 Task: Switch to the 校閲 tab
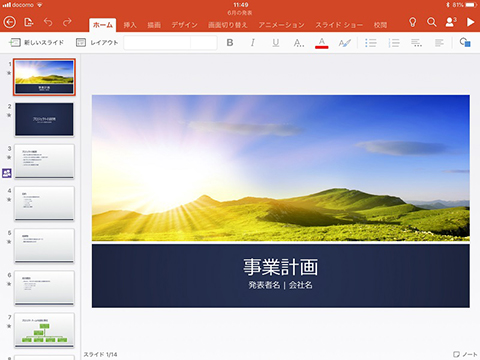pos(380,25)
